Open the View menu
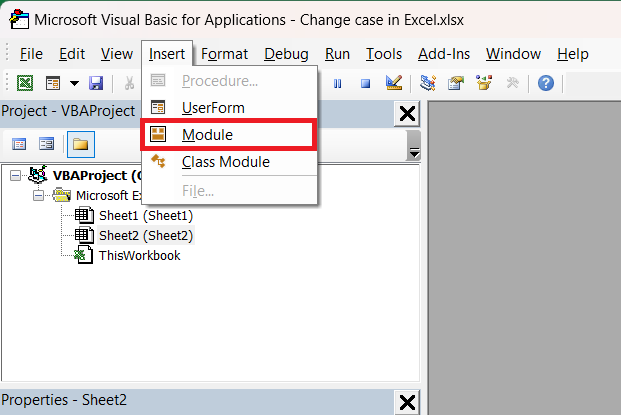Screen dimensions: 621x415 click(x=117, y=54)
